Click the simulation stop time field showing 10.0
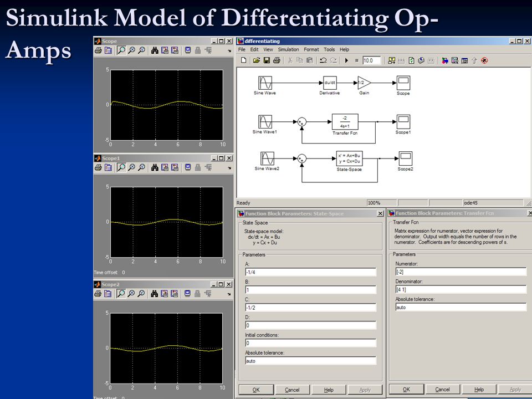532x399 pixels. pyautogui.click(x=371, y=60)
